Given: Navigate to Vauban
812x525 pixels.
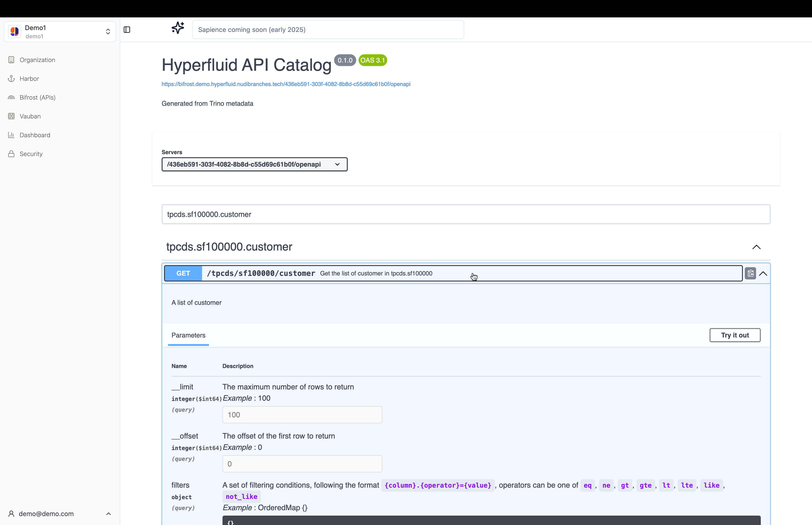Looking at the screenshot, I should tap(30, 116).
